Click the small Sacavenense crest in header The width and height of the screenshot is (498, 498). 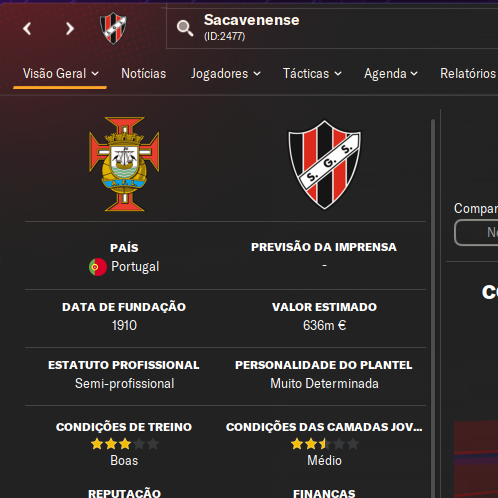pyautogui.click(x=113, y=28)
